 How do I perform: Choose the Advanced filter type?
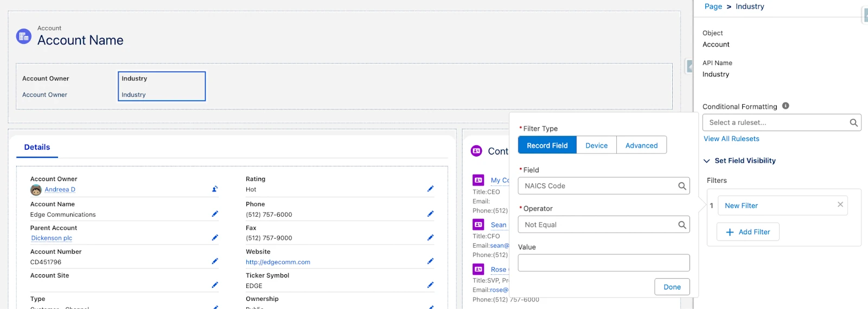pos(641,145)
